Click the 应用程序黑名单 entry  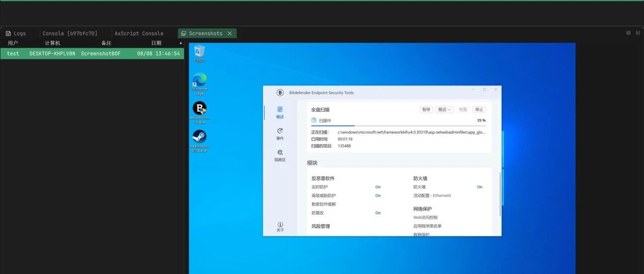click(427, 226)
